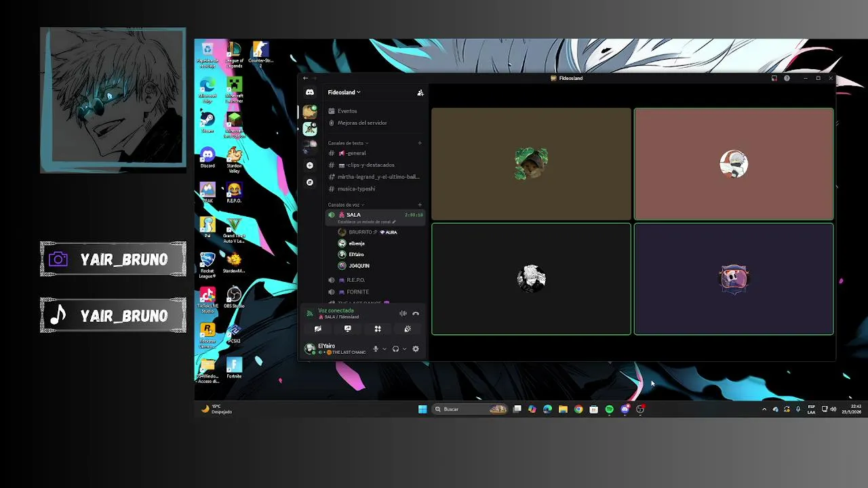Open Spotify from the taskbar
This screenshot has height=488, width=868.
[609, 409]
